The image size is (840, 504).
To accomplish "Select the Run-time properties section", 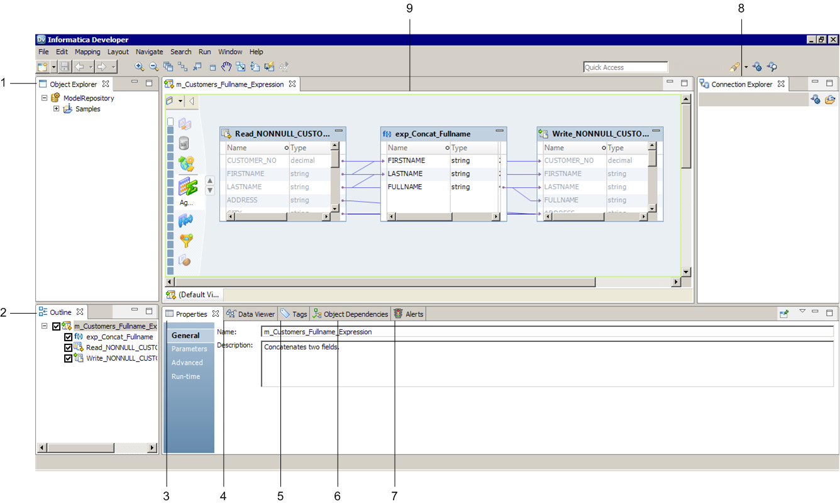I will point(186,376).
